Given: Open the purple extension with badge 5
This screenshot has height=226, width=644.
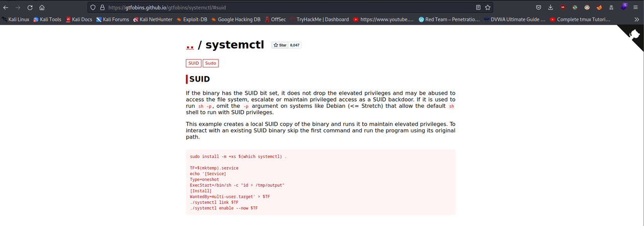Looking at the screenshot, I should (624, 7).
